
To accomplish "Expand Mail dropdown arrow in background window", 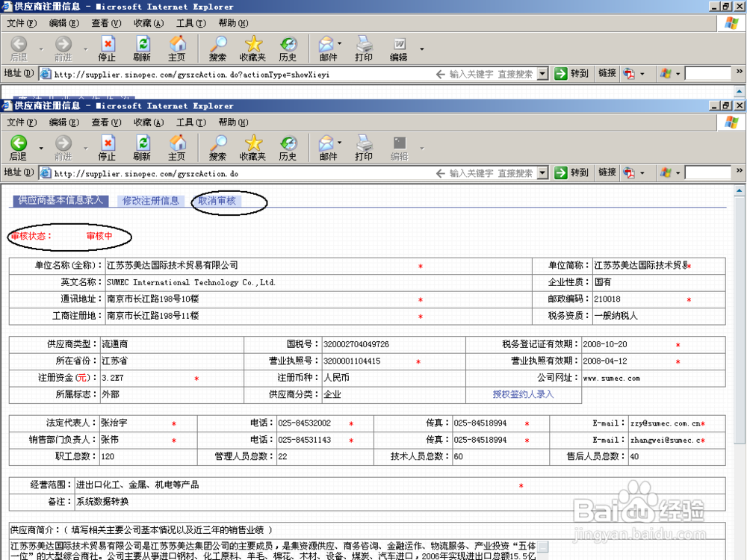I will [x=340, y=43].
